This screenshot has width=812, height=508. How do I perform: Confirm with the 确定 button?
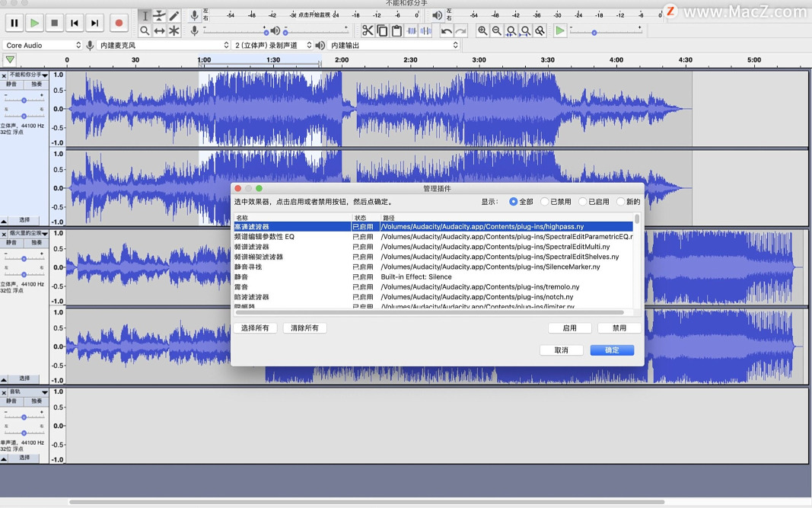pos(612,350)
